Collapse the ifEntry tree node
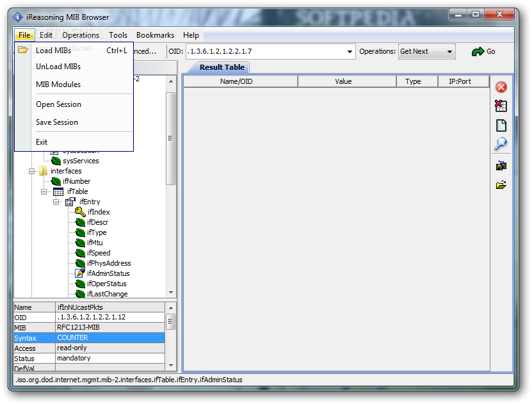Screen dimensions: 532x404 coord(56,202)
